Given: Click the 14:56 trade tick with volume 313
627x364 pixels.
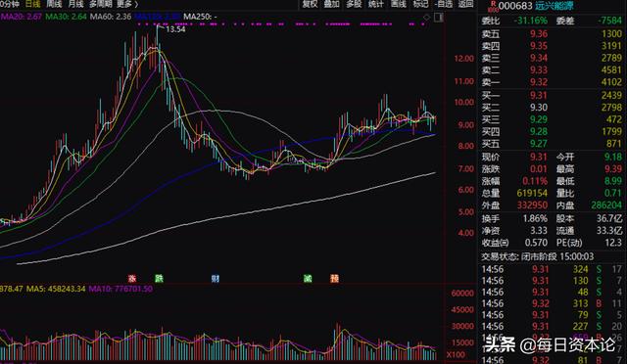Looking at the screenshot, I should coord(552,303).
